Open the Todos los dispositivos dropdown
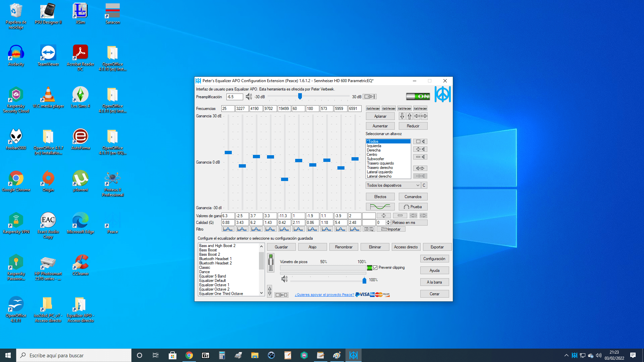The image size is (644, 362). [393, 185]
